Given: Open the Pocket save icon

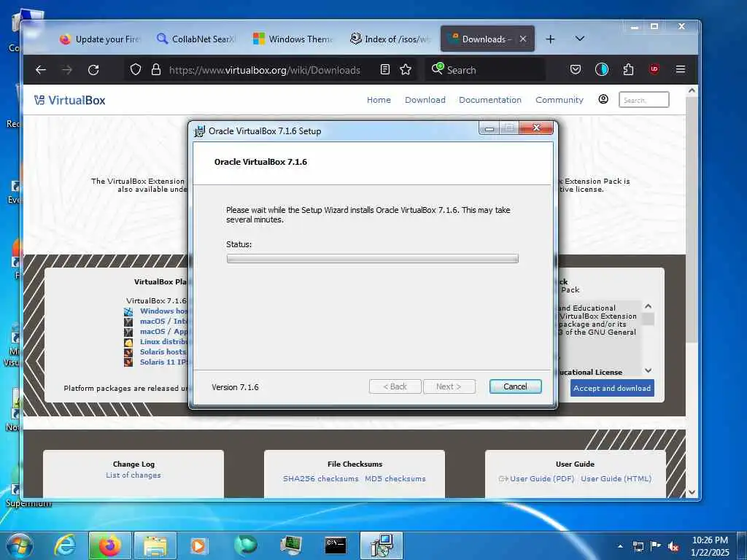Looking at the screenshot, I should (x=576, y=70).
